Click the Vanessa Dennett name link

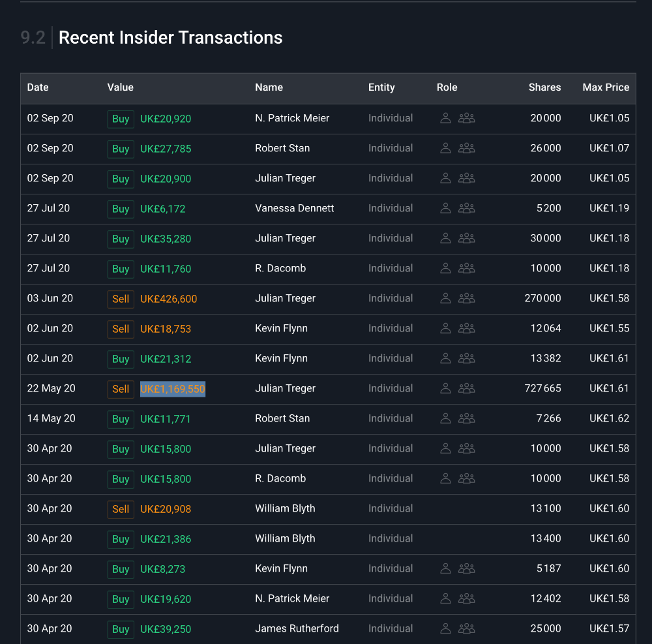click(294, 208)
